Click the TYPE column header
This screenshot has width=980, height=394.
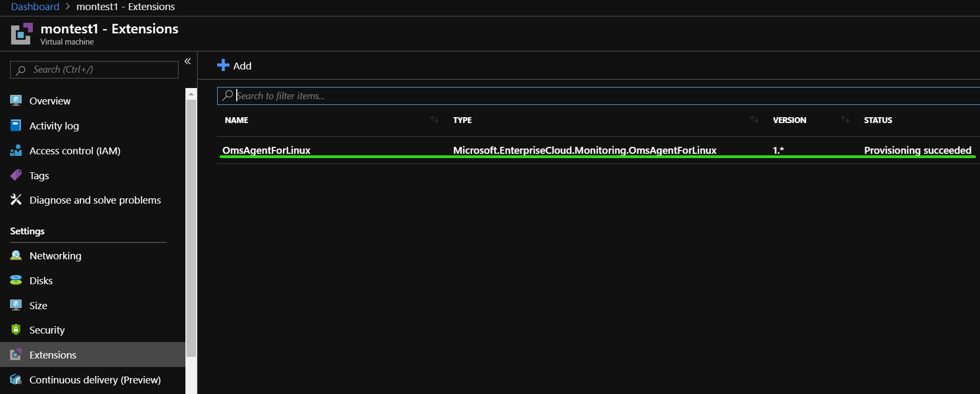pyautogui.click(x=462, y=120)
